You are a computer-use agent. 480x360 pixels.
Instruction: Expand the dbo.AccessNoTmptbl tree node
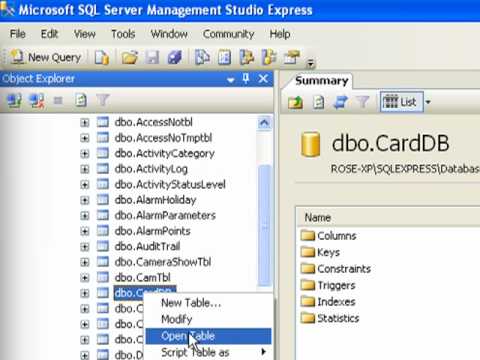pyautogui.click(x=85, y=138)
